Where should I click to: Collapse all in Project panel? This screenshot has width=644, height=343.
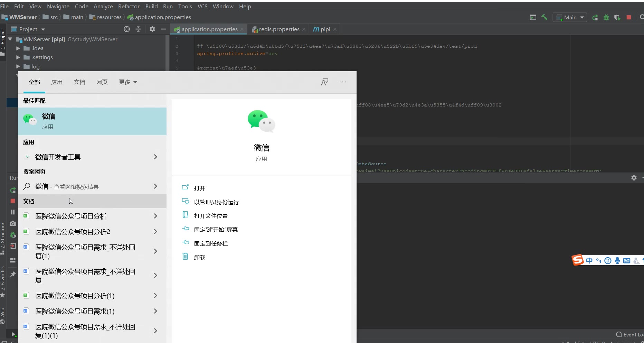138,29
